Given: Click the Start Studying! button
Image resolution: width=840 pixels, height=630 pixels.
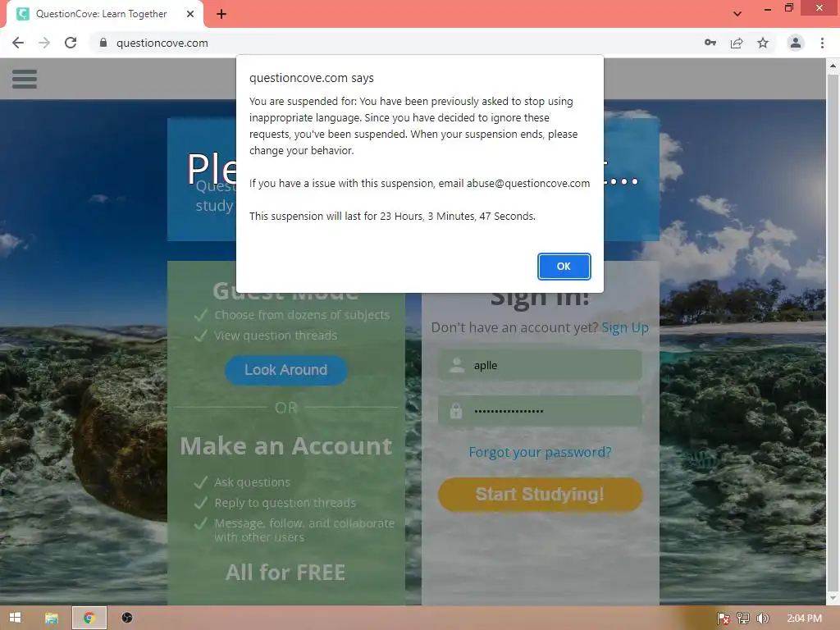Looking at the screenshot, I should click(540, 494).
